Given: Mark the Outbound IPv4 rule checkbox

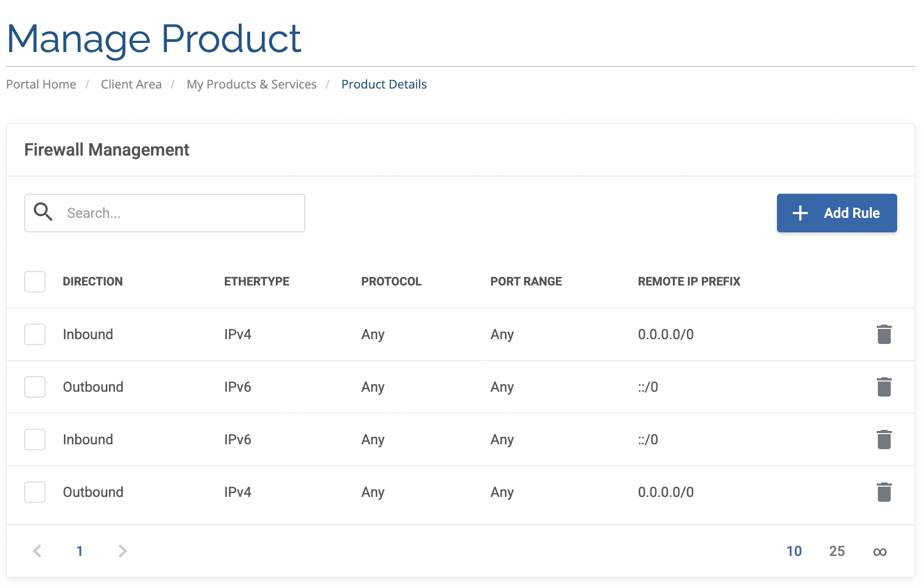Looking at the screenshot, I should (35, 492).
